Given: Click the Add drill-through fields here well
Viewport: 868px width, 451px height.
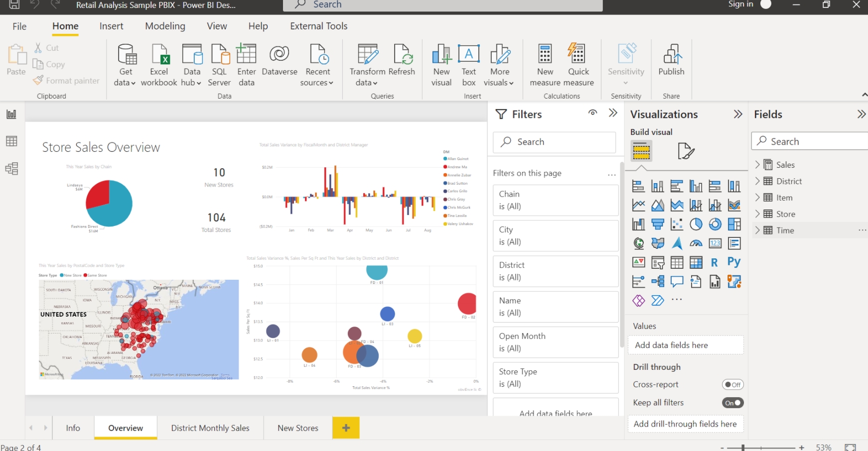Looking at the screenshot, I should pyautogui.click(x=685, y=424).
